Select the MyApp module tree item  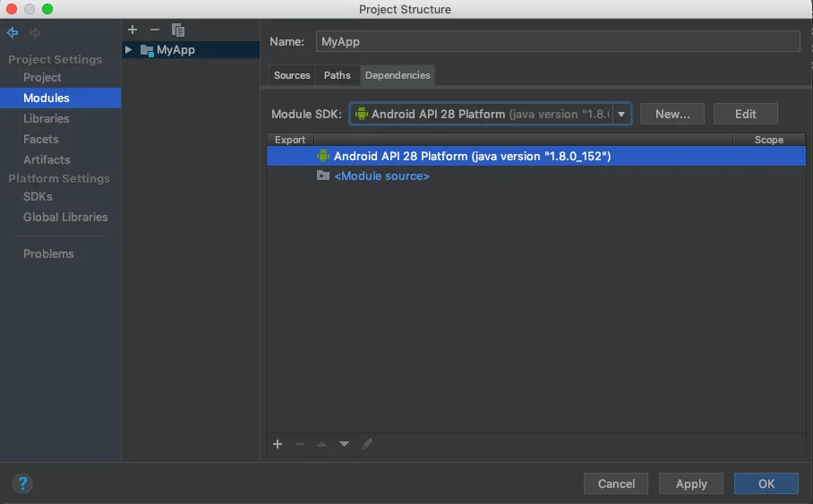pos(191,50)
